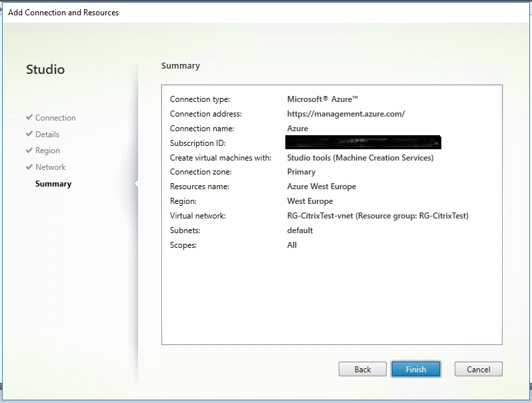532x403 pixels.
Task: Select the Summary step in sidebar
Action: point(53,184)
